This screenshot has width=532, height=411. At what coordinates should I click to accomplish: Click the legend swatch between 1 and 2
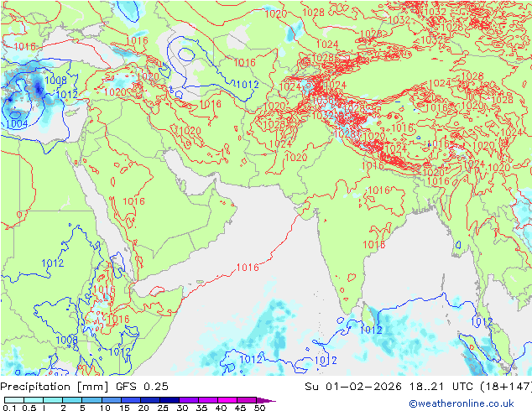[53, 400]
